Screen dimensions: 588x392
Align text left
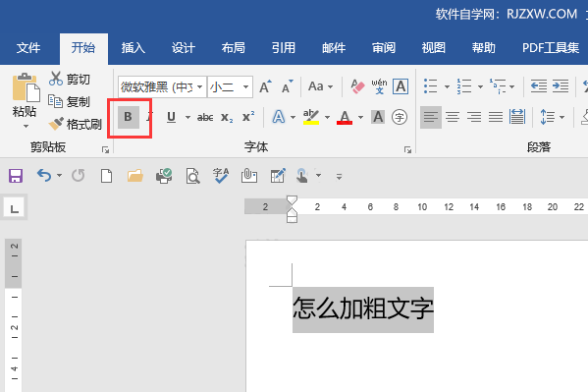pyautogui.click(x=431, y=117)
